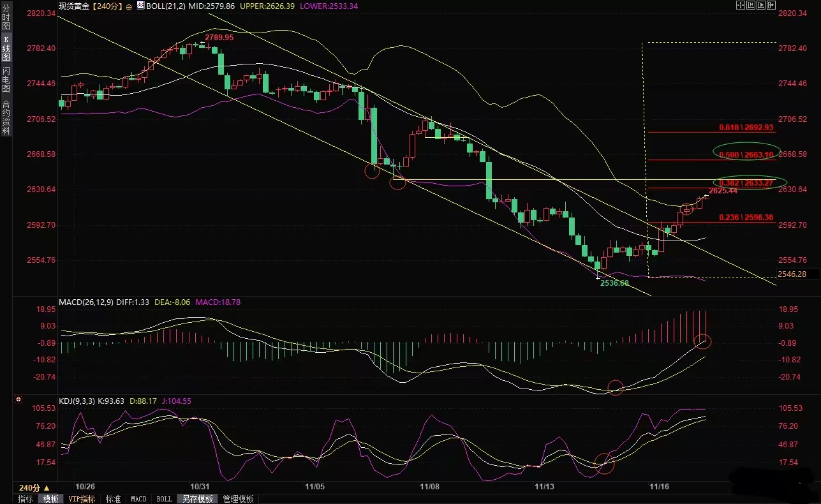This screenshot has height=504, width=821.
Task: Select the 指标 bottom tab
Action: pyautogui.click(x=26, y=499)
